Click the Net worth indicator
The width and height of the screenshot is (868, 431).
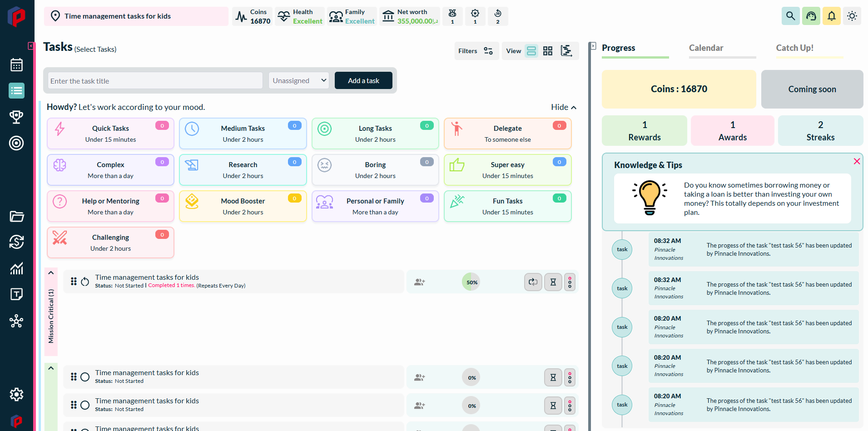click(410, 16)
